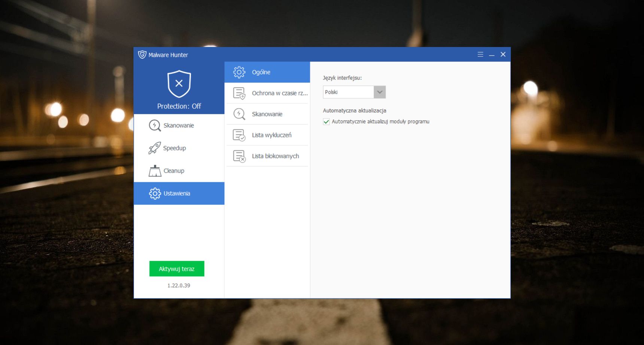View the Lista blokowanych settings tab
The width and height of the screenshot is (644, 345).
[x=267, y=156]
